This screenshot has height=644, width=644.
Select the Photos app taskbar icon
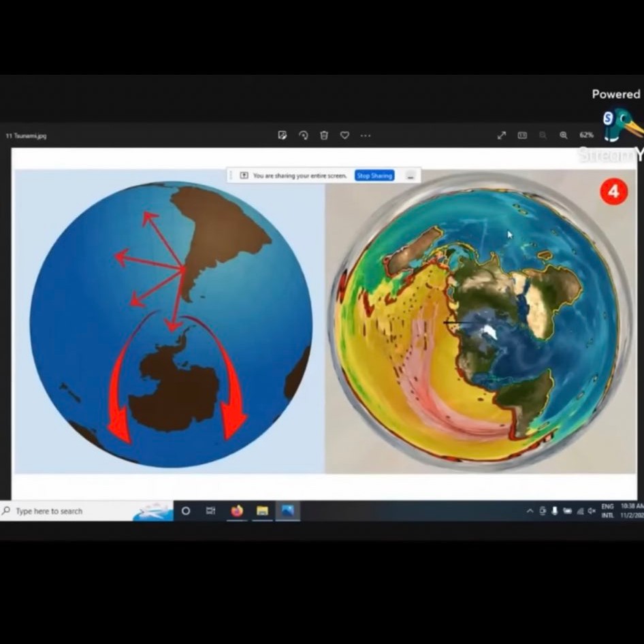[x=287, y=511]
